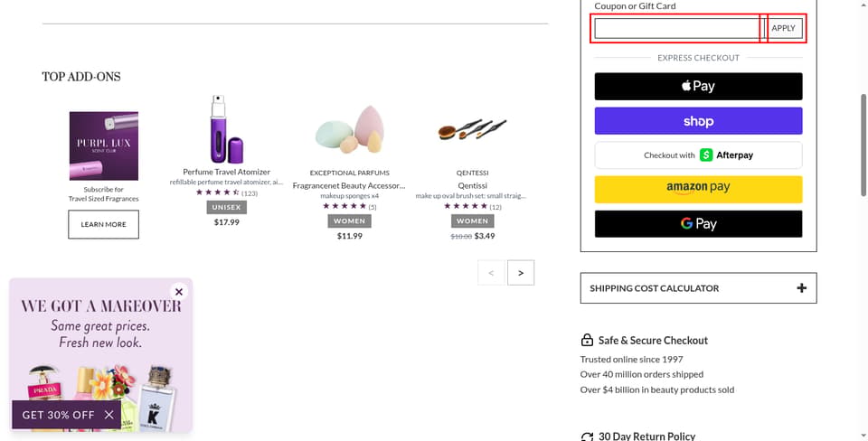
Task: Click Learn More for Purpl Lux
Action: click(x=103, y=224)
